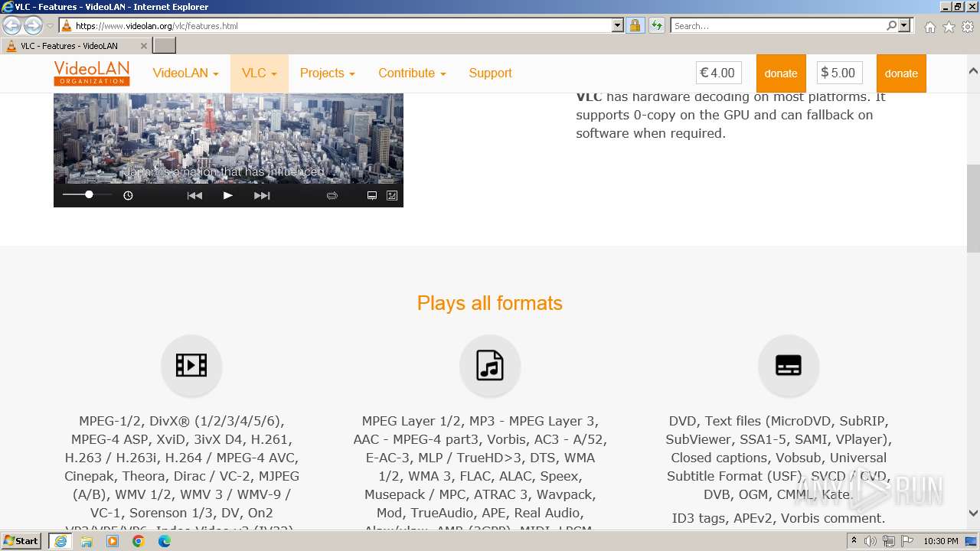Click the refresh page icon
The height and width of the screenshot is (551, 980).
[656, 25]
